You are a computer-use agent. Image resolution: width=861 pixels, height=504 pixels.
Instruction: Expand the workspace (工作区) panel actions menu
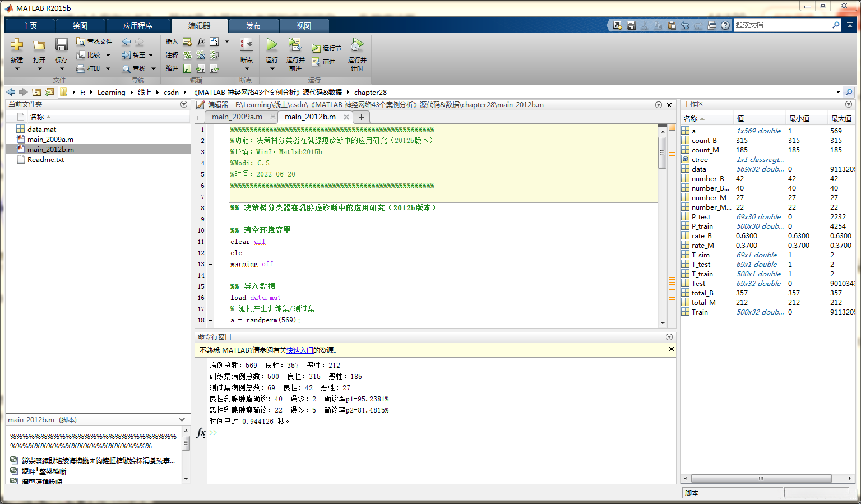(x=848, y=104)
